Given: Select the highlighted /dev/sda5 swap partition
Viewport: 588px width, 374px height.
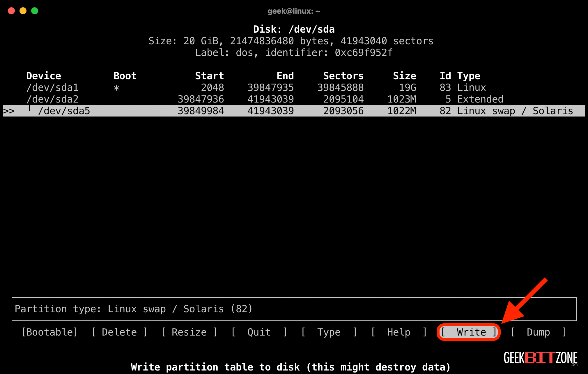Looking at the screenshot, I should pos(65,111).
